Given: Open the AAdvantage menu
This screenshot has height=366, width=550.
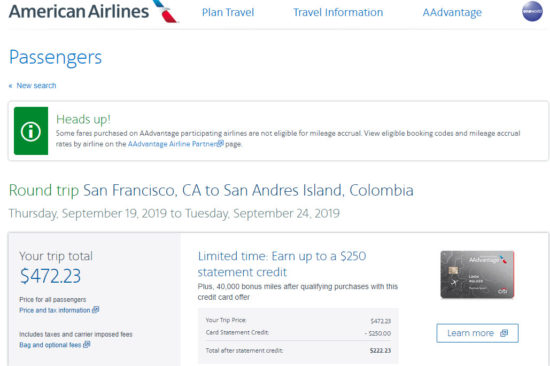Looking at the screenshot, I should [x=452, y=13].
